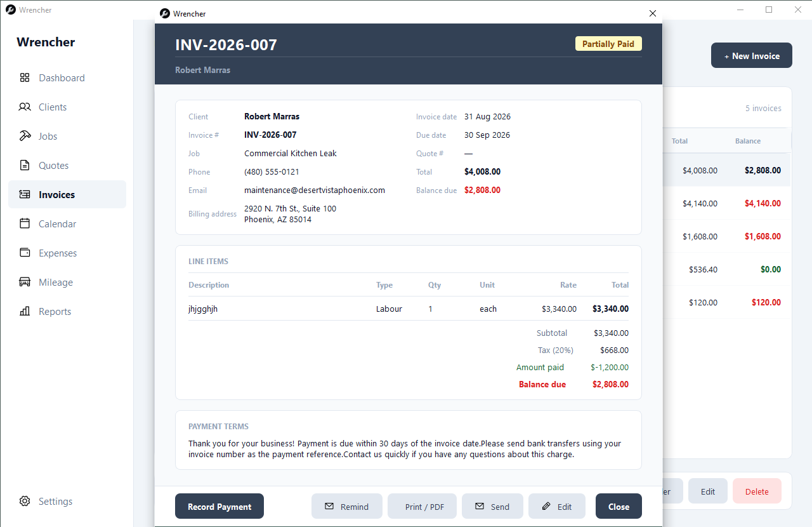Screen dimensions: 812x527
Task: Click the due date 30 Sep 2026
Action: click(487, 135)
